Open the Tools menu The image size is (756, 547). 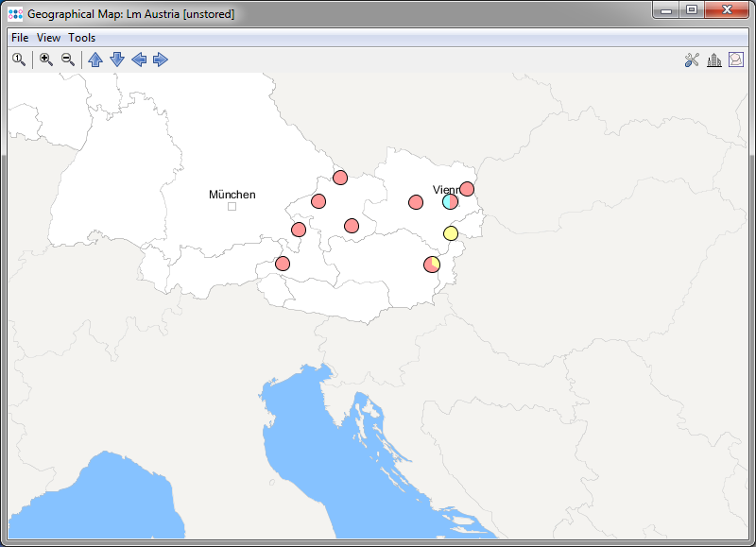click(x=82, y=38)
